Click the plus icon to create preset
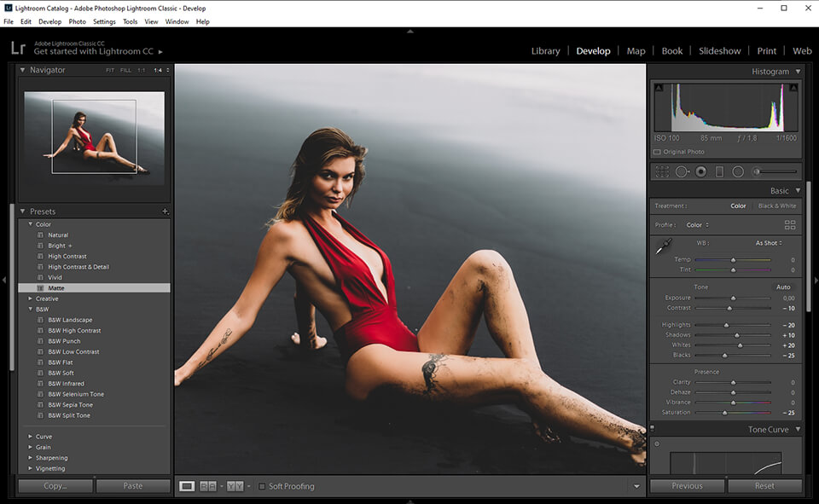 click(x=165, y=211)
